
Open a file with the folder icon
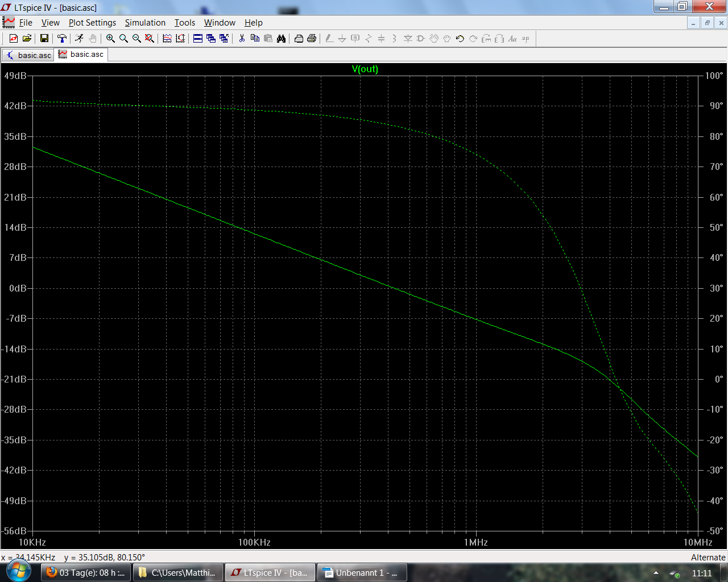click(27, 39)
